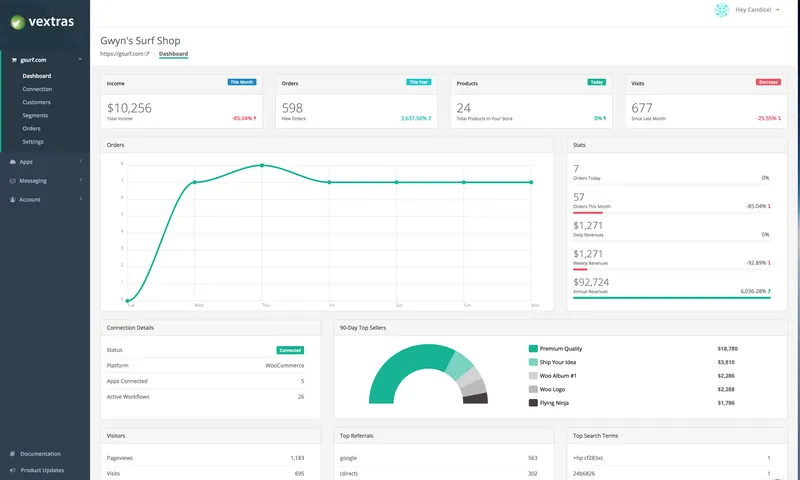Click the Apps Connected row
Image resolution: width=800 pixels, height=480 pixels.
[205, 381]
